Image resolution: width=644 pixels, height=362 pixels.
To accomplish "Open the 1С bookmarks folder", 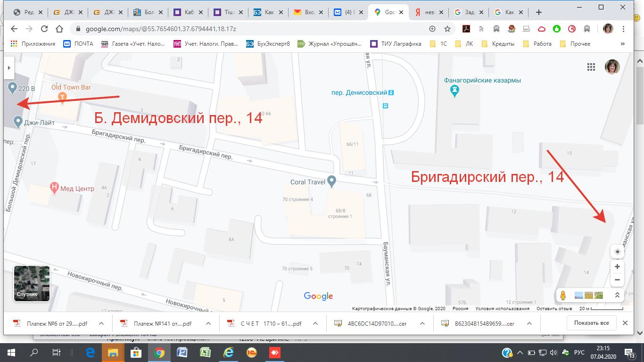I will pyautogui.click(x=438, y=44).
